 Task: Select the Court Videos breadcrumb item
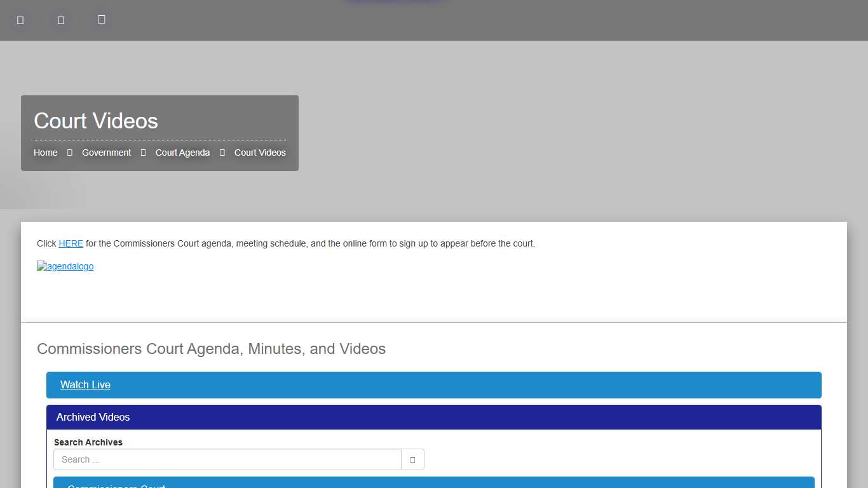(260, 152)
